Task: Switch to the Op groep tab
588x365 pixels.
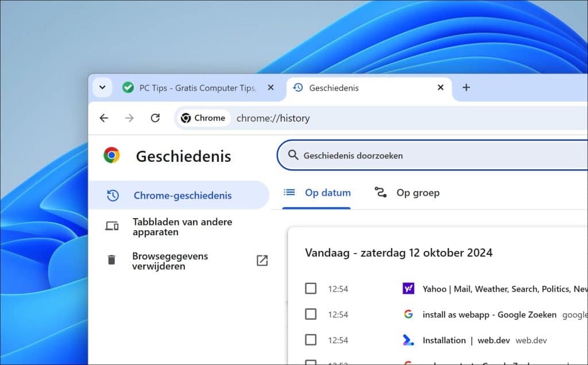Action: 407,193
